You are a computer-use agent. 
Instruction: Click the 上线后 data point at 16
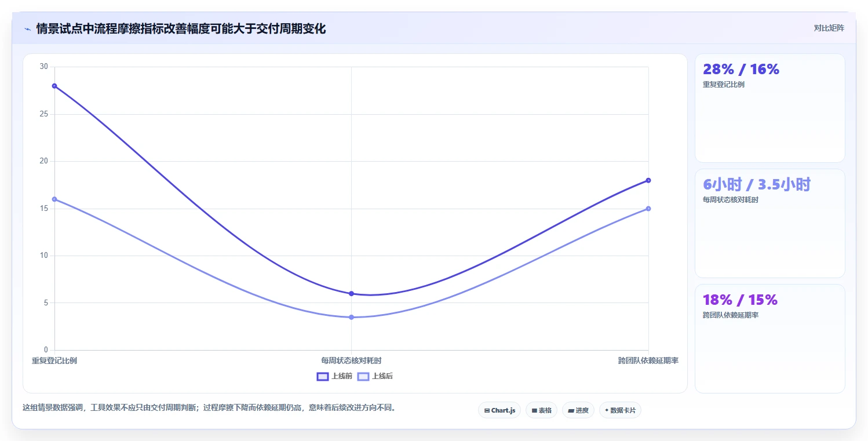pyautogui.click(x=54, y=199)
